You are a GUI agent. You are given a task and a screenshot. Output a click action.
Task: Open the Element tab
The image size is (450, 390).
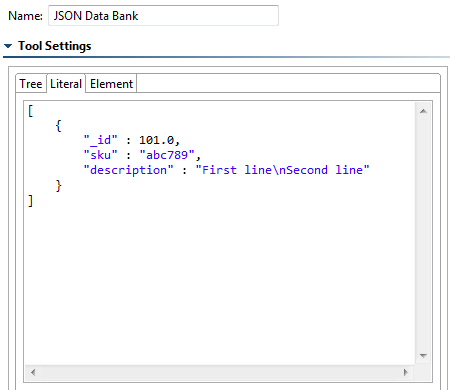[x=111, y=84]
